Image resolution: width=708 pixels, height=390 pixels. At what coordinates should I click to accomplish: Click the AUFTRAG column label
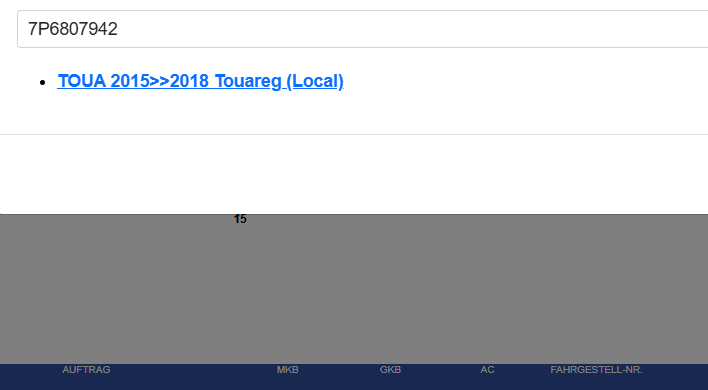(x=86, y=370)
